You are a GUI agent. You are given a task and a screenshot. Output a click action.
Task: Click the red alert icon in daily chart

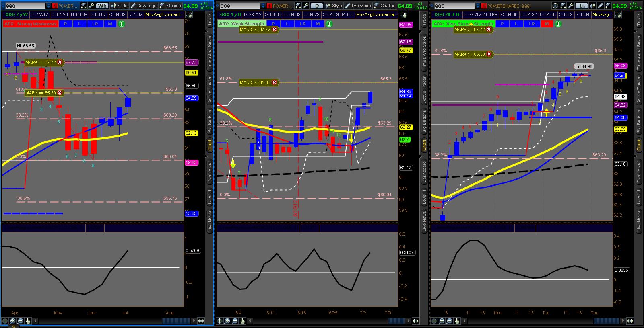click(x=269, y=6)
